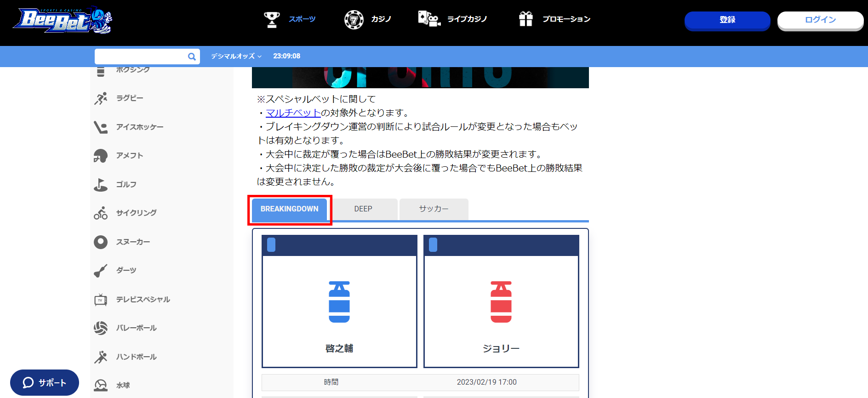Open the ハンドボール sidebar category
The width and height of the screenshot is (868, 398).
pyautogui.click(x=136, y=357)
